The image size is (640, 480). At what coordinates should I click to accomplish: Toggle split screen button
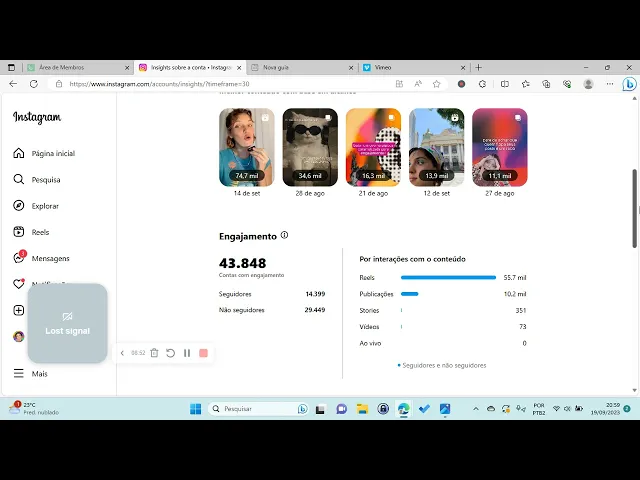coord(505,84)
